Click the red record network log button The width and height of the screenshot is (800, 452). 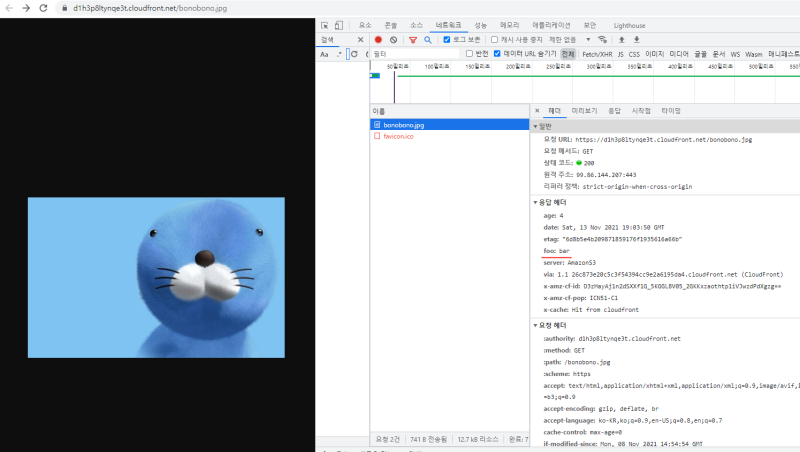coord(378,40)
